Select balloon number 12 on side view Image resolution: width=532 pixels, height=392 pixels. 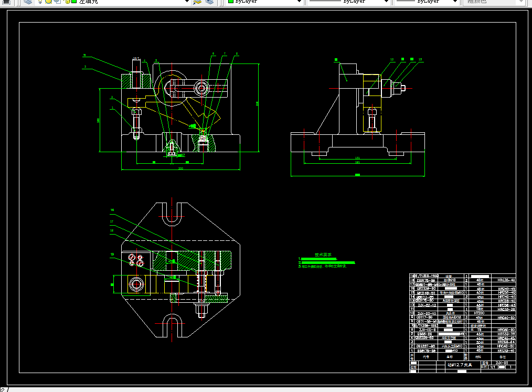[x=392, y=59]
